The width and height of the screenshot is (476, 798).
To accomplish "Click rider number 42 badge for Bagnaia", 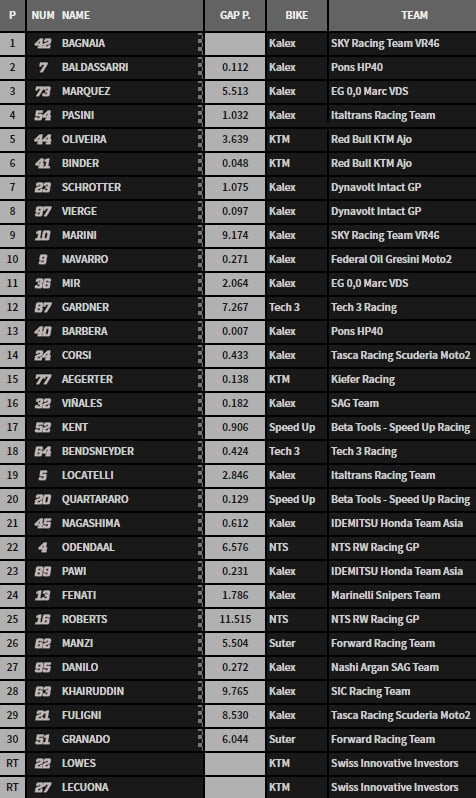I will [x=43, y=43].
